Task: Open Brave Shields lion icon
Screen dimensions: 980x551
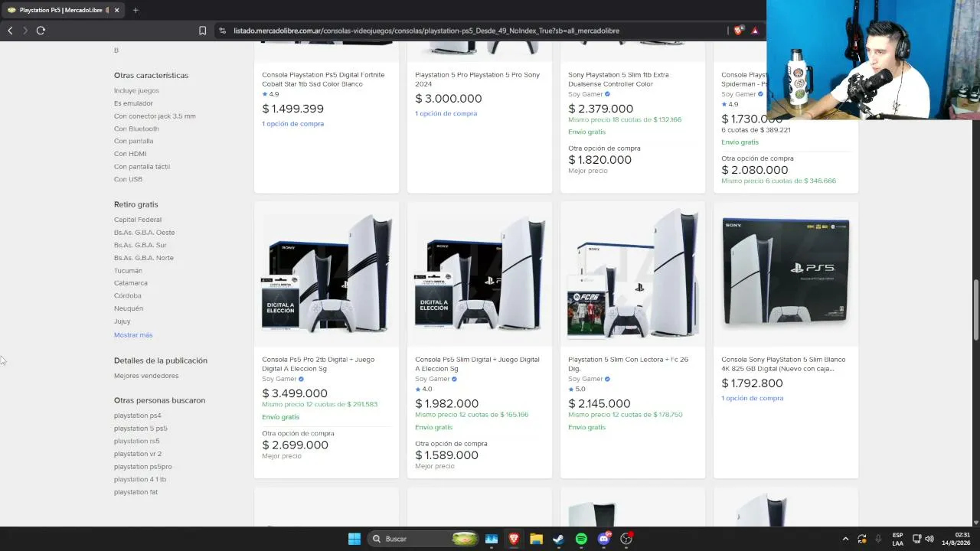Action: point(738,31)
